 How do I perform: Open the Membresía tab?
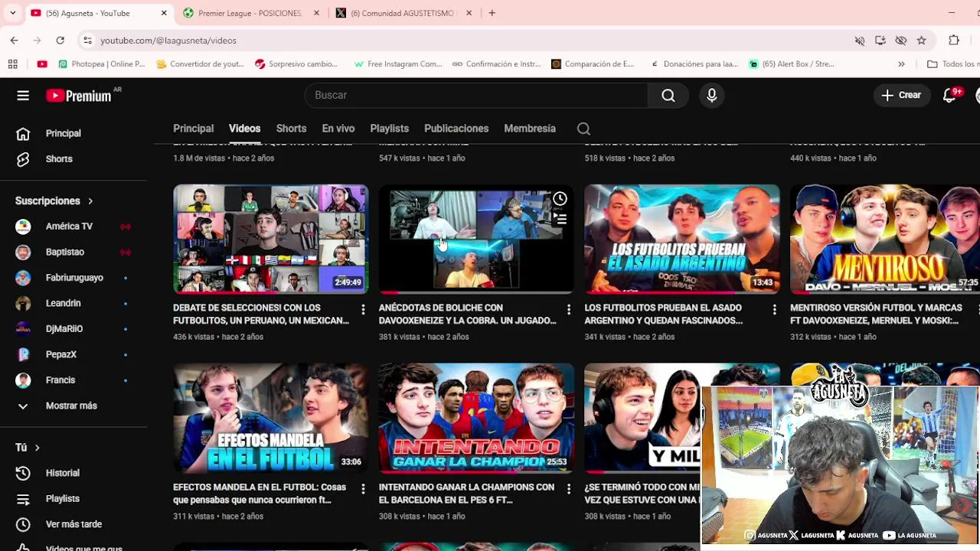[530, 129]
